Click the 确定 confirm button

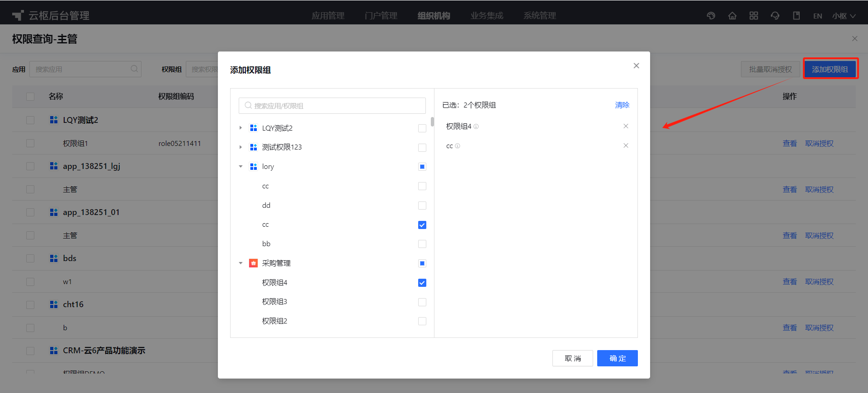618,358
